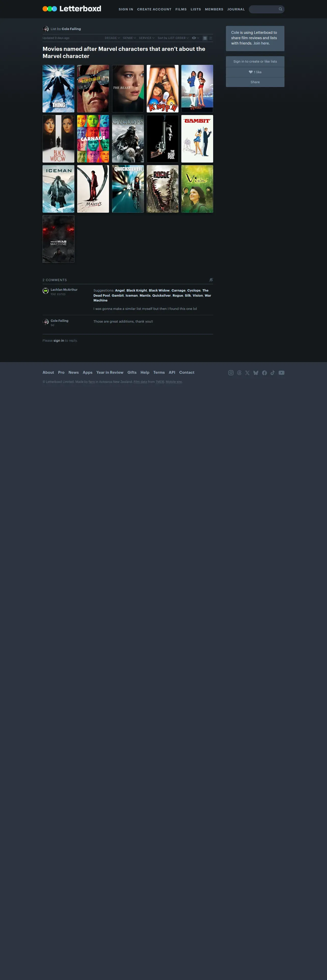Image resolution: width=327 pixels, height=980 pixels.
Task: Open Lachlan McArthur's avatar in the comments
Action: coord(46,291)
